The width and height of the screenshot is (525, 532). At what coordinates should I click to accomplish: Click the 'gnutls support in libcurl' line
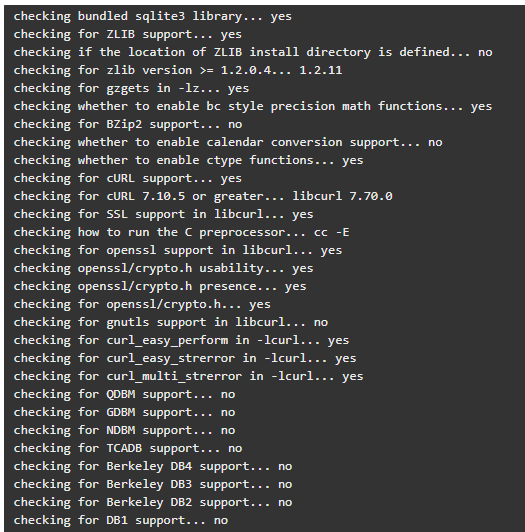pos(171,322)
